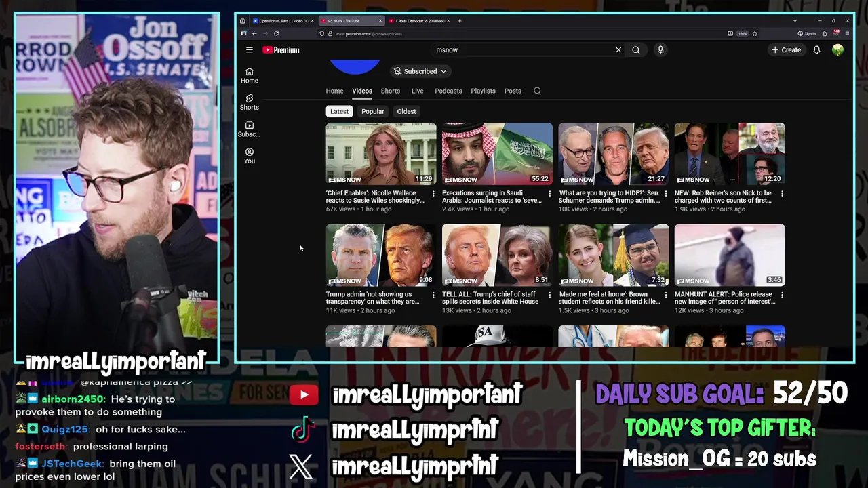Open the Podcasts tab
868x488 pixels.
click(448, 91)
